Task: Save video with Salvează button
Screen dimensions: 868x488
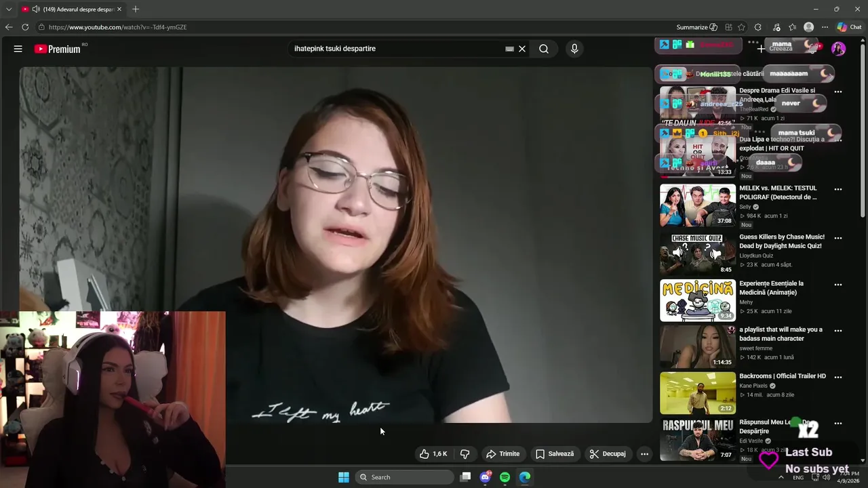Action: [555, 454]
